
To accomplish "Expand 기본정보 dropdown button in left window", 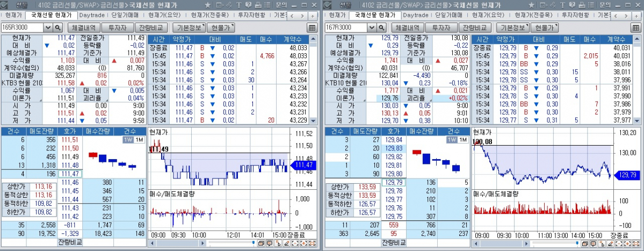I will click(189, 27).
